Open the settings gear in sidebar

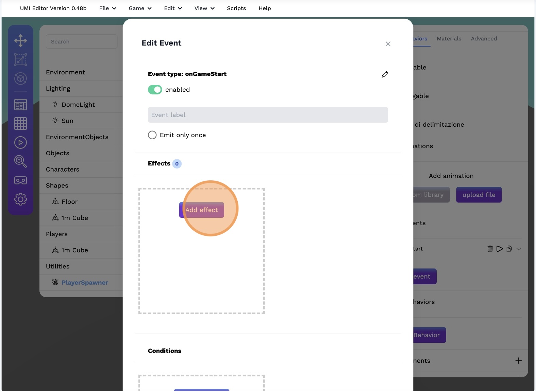[x=20, y=199]
